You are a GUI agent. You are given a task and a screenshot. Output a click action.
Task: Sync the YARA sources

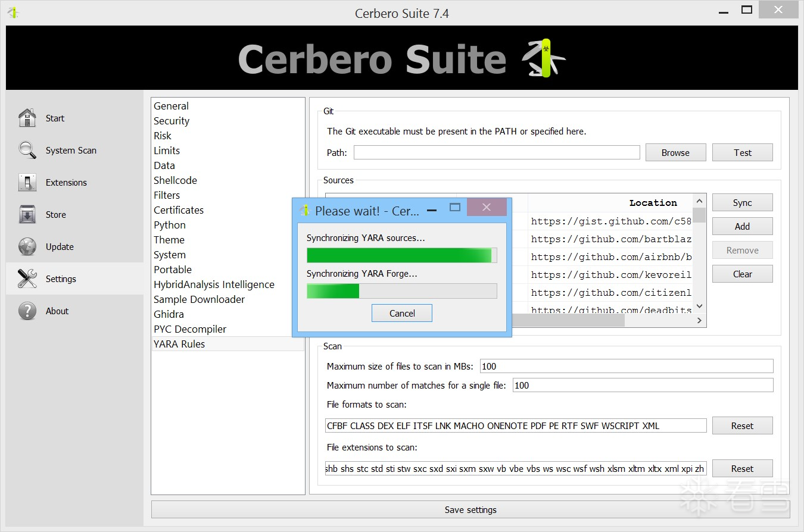743,202
